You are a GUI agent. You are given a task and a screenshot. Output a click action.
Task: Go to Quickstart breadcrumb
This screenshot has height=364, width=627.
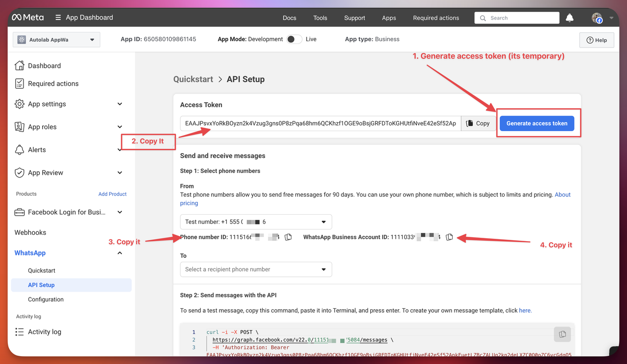click(193, 79)
